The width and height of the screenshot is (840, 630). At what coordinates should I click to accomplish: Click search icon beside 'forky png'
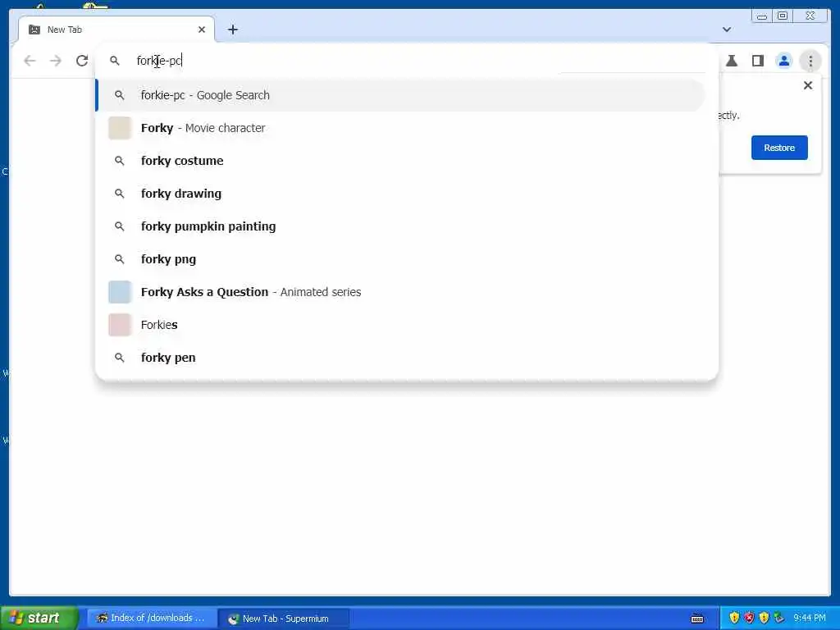[x=120, y=259]
